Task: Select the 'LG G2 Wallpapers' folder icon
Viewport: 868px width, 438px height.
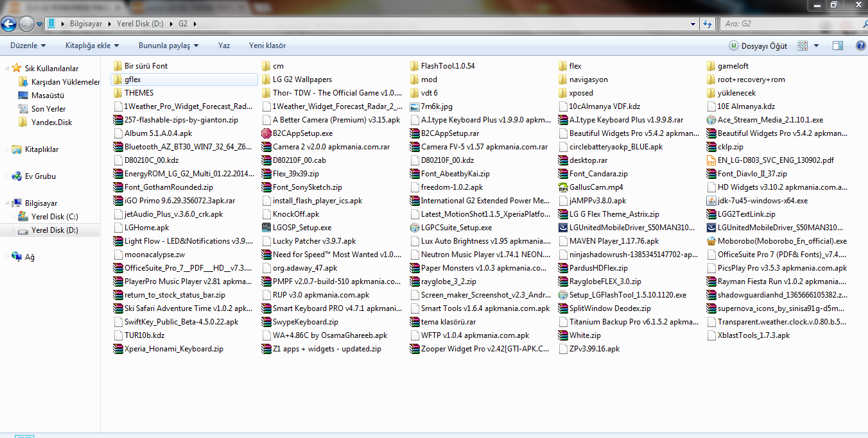Action: coord(266,80)
